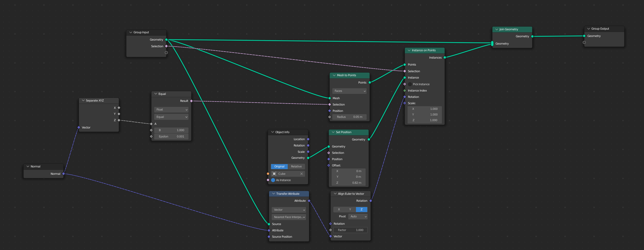The image size is (644, 250).
Task: Click Mesh to Points Mesh input socket
Action: (x=330, y=98)
